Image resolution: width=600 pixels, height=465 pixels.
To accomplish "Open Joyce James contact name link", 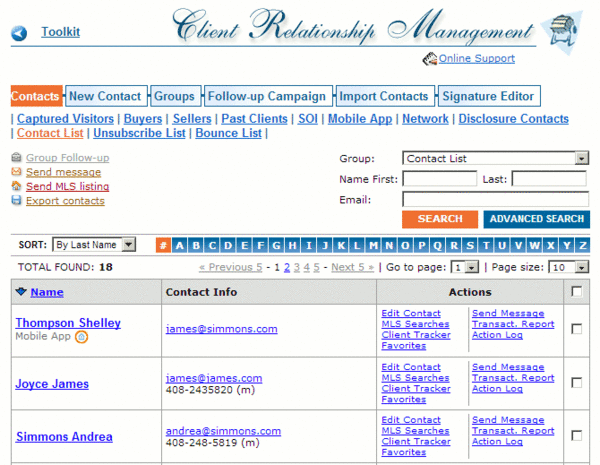I will click(x=52, y=384).
